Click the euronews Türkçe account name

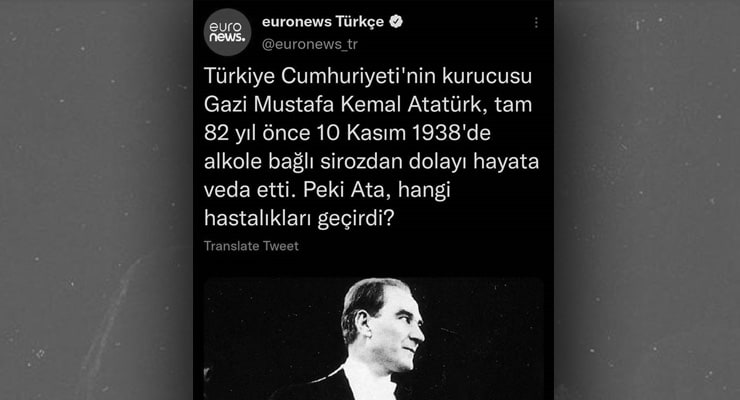tap(323, 22)
